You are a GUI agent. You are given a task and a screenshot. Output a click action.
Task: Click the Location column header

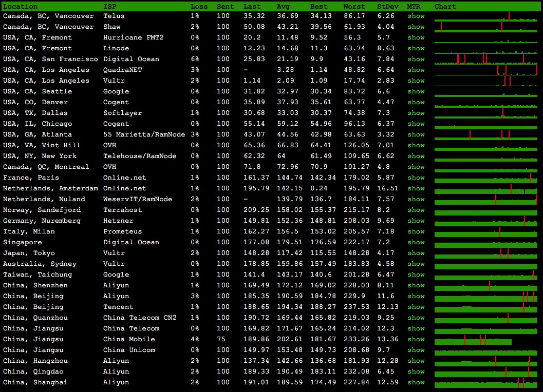pos(20,7)
